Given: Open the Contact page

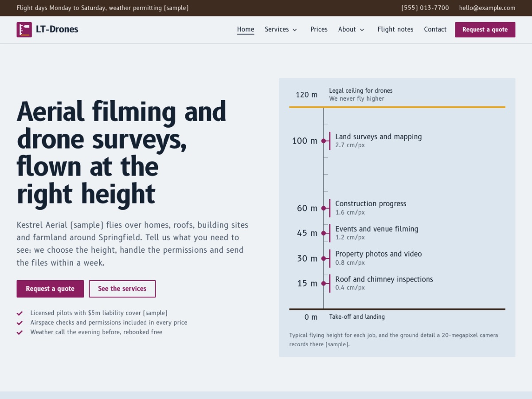Looking at the screenshot, I should point(435,29).
